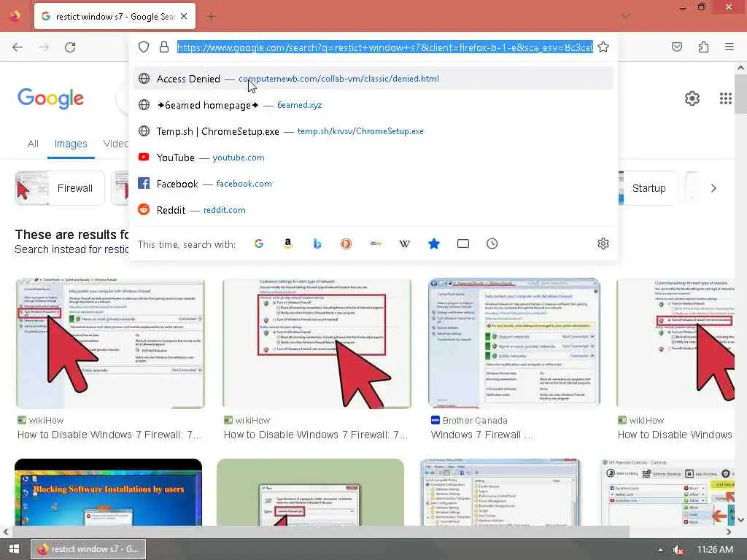Screen dimensions: 747x560
Task: Save page to Pocket icon
Action: click(x=677, y=47)
